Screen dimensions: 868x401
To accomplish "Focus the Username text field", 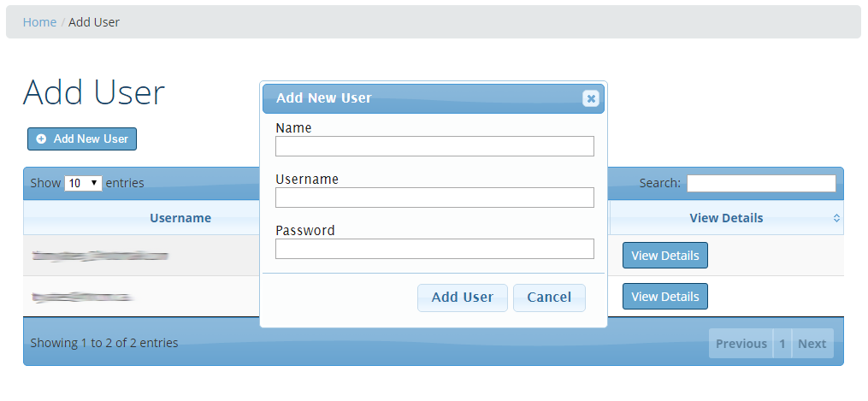I will click(x=434, y=198).
